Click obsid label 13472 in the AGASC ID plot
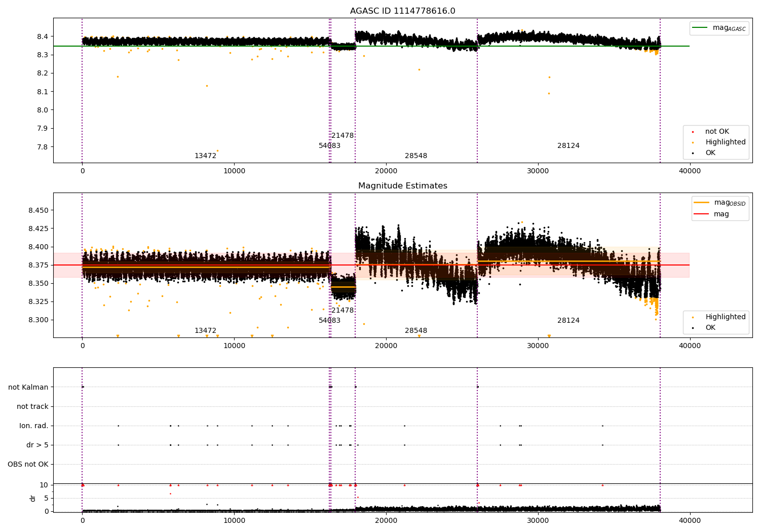 pyautogui.click(x=205, y=156)
